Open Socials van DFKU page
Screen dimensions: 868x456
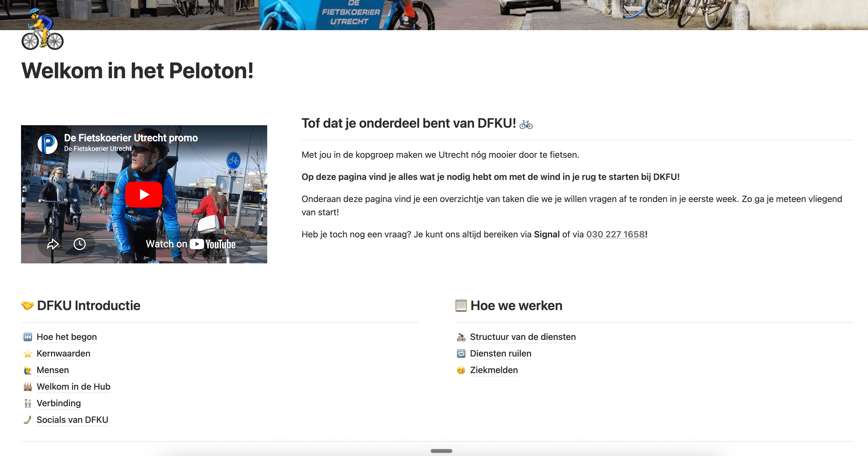(x=72, y=420)
